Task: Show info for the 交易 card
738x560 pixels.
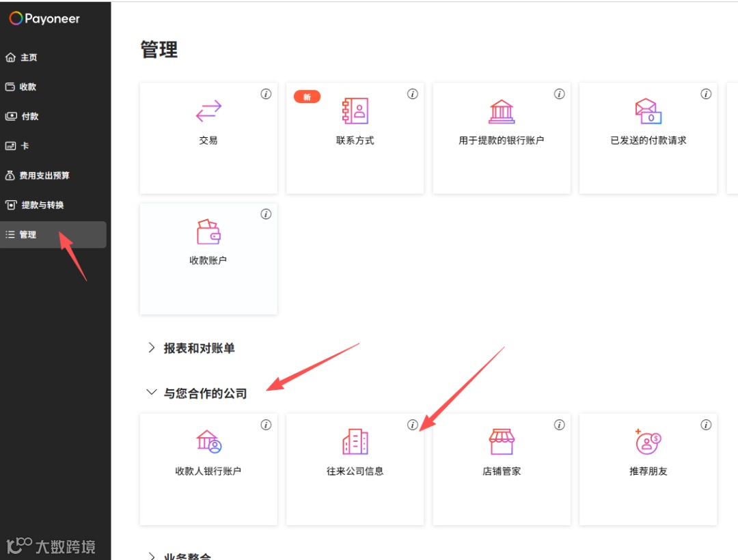Action: (x=266, y=94)
